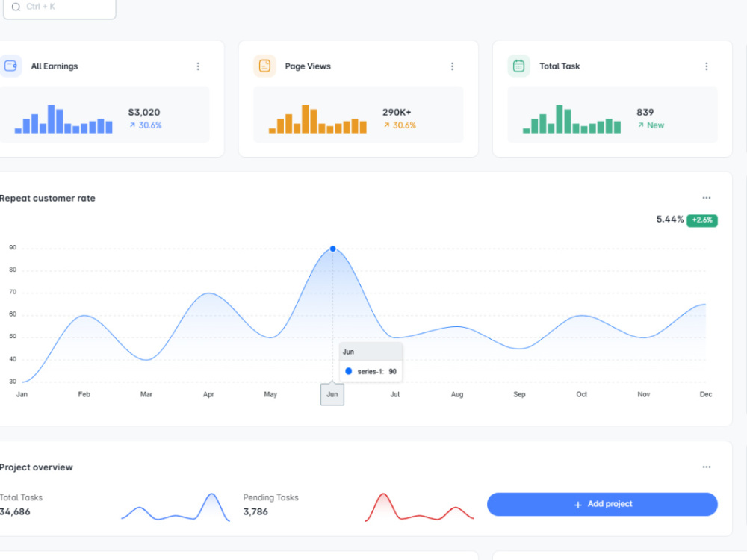Click the Aug label on the chart axis
Viewport: 747px width, 560px height.
click(457, 394)
